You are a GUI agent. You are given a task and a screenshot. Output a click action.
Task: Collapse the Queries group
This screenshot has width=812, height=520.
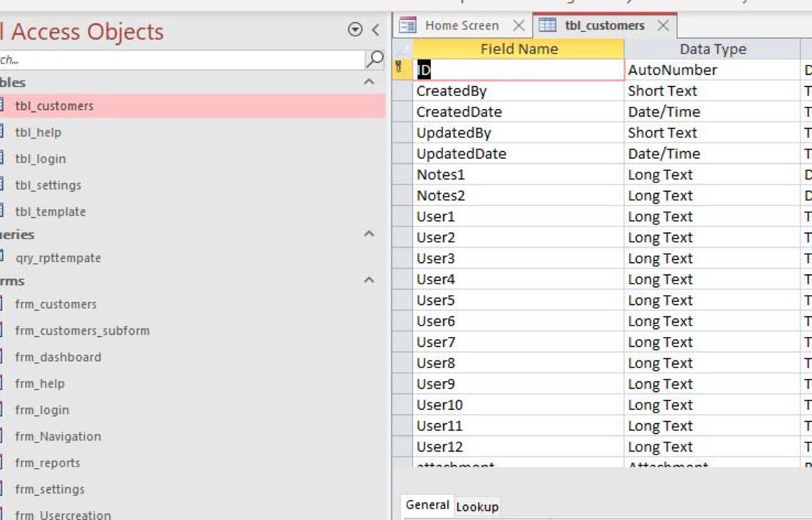click(370, 233)
